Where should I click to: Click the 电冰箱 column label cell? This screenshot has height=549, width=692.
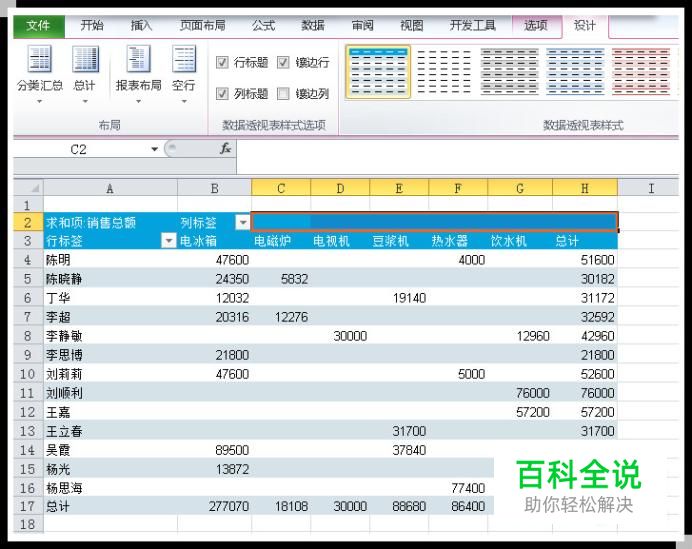pyautogui.click(x=214, y=241)
